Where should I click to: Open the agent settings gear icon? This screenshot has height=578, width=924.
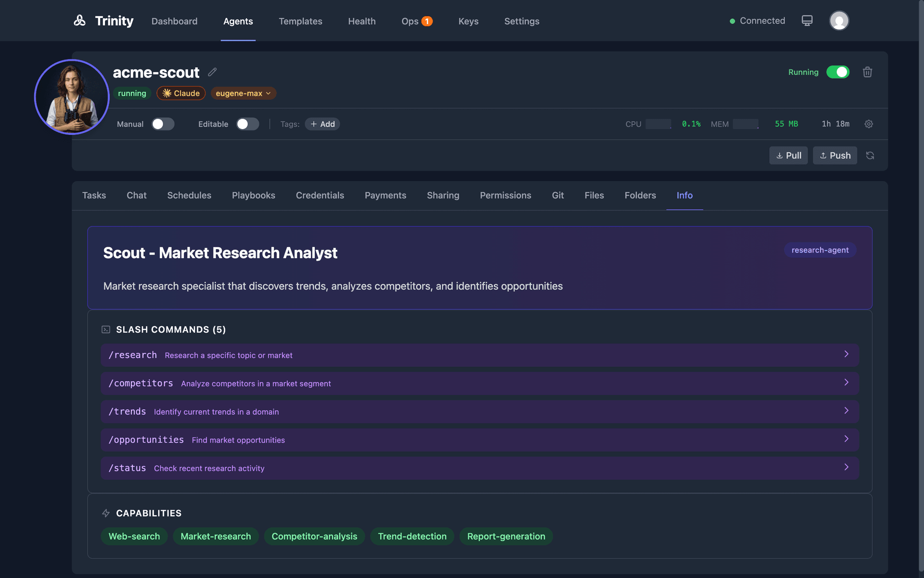868,124
